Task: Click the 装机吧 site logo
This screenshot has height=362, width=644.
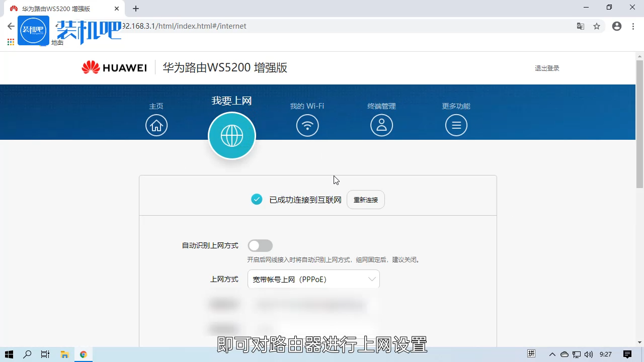Action: [x=33, y=30]
